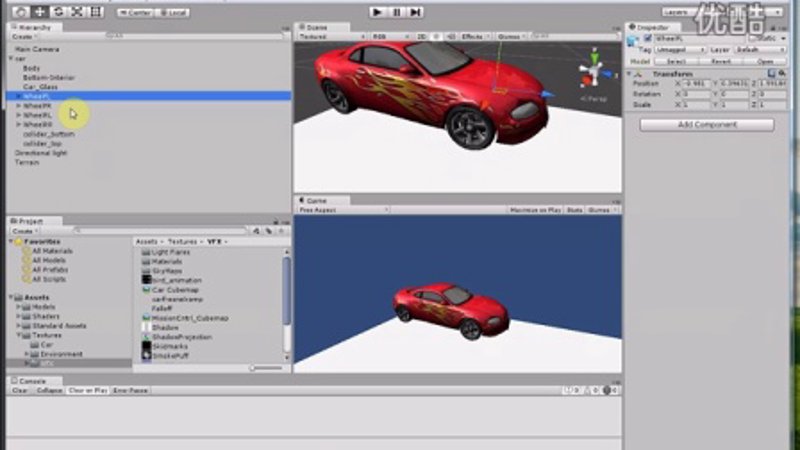800x450 pixels.
Task: Toggle Center pivot mode button
Action: click(135, 12)
